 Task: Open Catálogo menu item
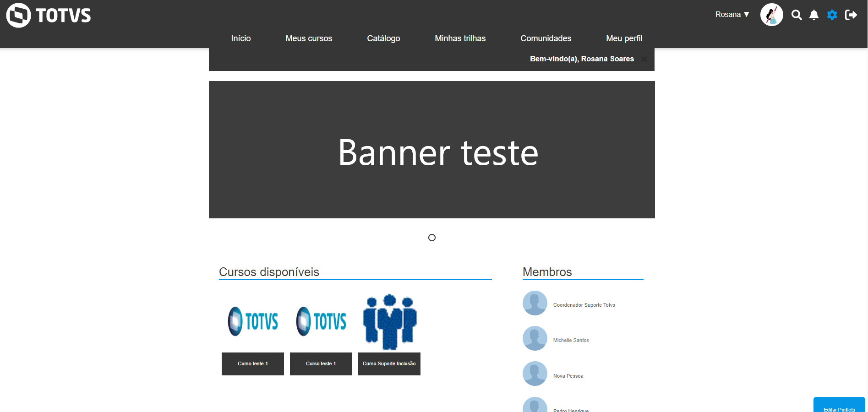[383, 38]
